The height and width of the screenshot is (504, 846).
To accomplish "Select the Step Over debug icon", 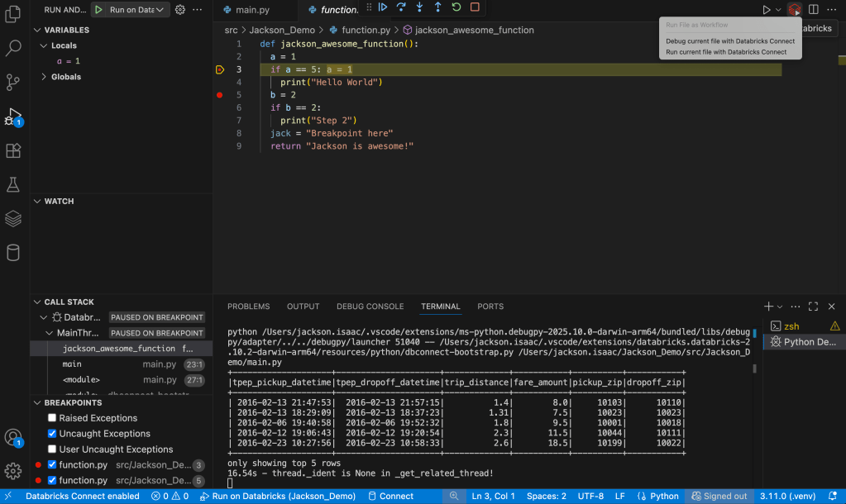I will (402, 7).
